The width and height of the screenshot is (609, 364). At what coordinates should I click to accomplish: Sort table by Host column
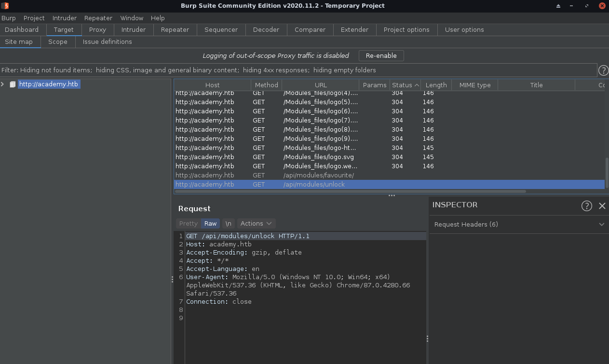coord(212,85)
